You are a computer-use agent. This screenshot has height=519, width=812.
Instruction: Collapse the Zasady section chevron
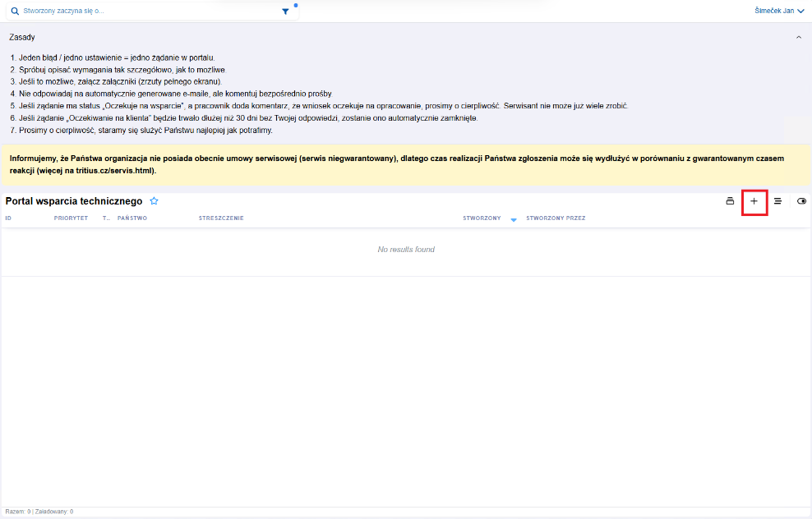799,37
